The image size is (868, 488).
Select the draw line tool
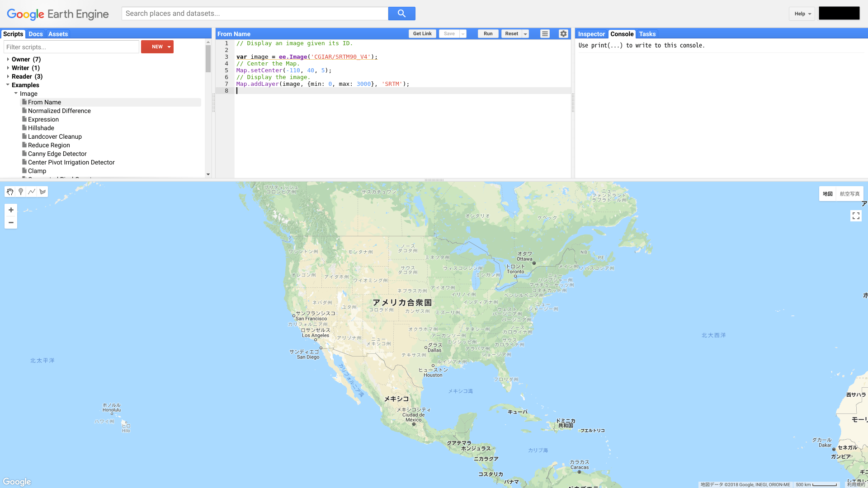point(32,192)
